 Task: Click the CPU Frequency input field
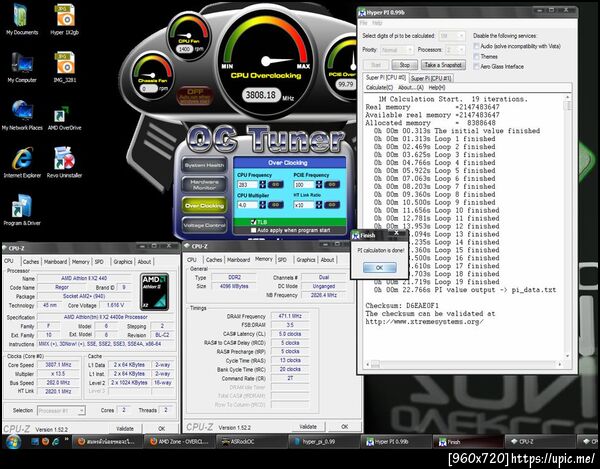point(248,185)
